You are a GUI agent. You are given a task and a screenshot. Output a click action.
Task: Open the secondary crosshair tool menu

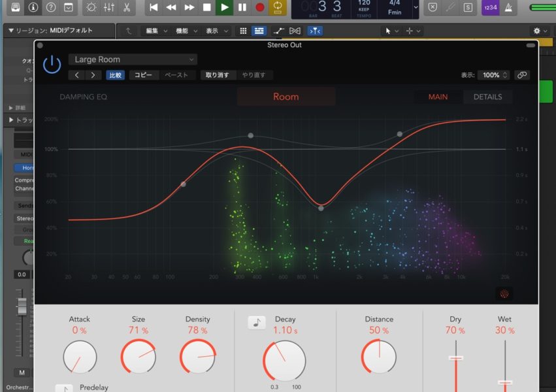click(413, 31)
